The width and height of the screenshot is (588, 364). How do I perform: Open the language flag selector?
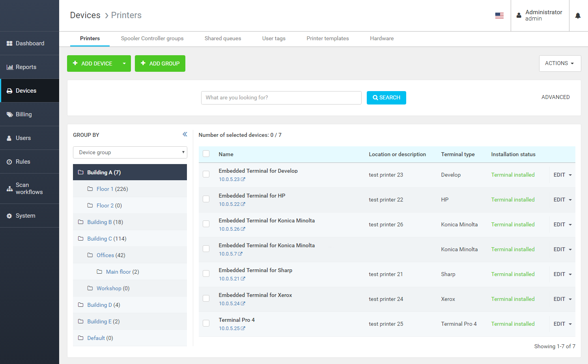[499, 16]
